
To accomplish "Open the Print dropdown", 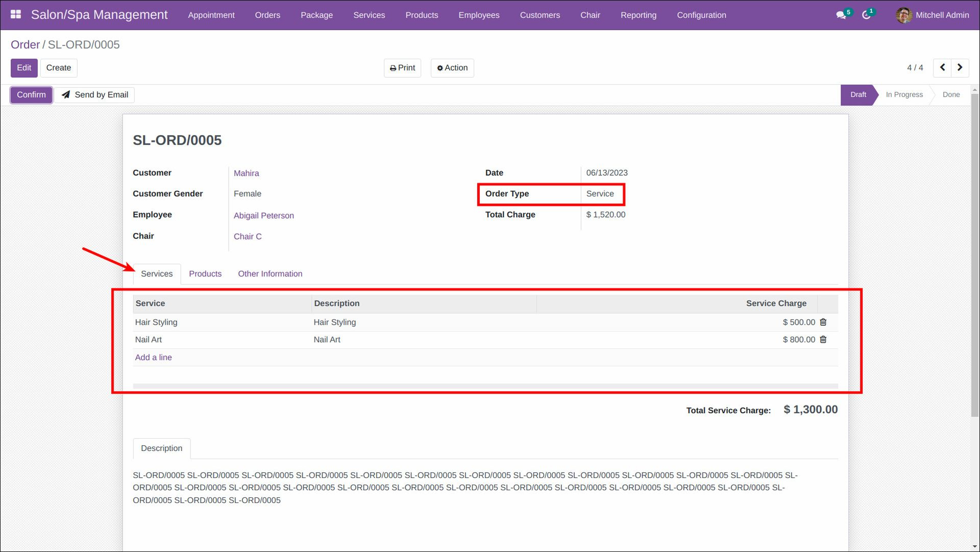I will (402, 68).
